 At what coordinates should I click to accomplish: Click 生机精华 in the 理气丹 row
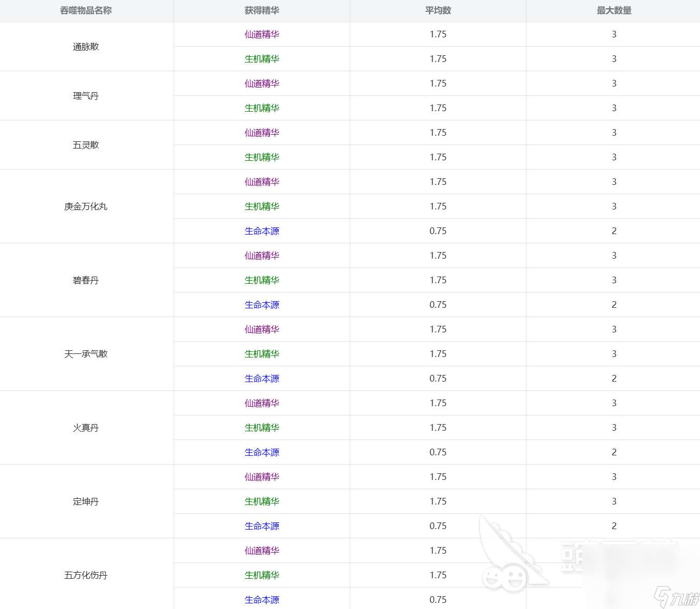tap(262, 108)
